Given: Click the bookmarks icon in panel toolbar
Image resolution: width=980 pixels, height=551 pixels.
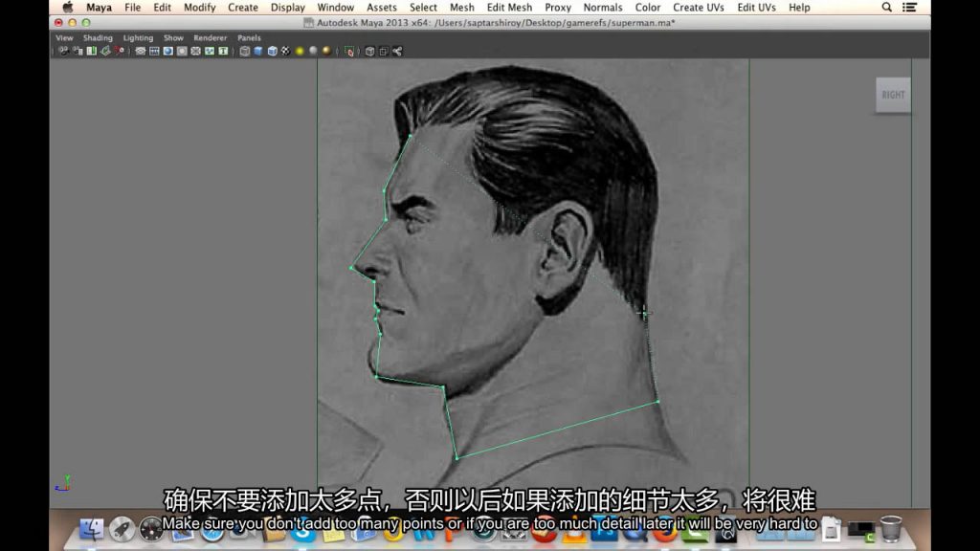Looking at the screenshot, I should point(91,52).
